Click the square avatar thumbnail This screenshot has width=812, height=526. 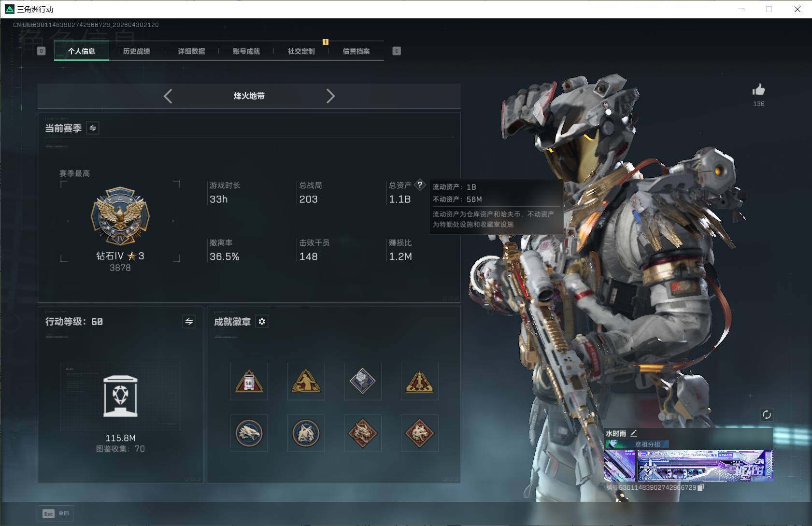tap(620, 466)
